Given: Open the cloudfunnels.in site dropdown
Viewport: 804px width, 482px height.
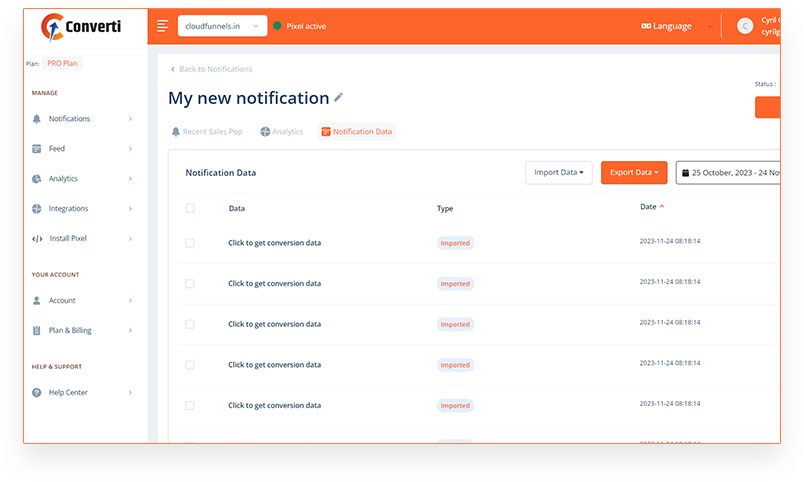Looking at the screenshot, I should (223, 26).
